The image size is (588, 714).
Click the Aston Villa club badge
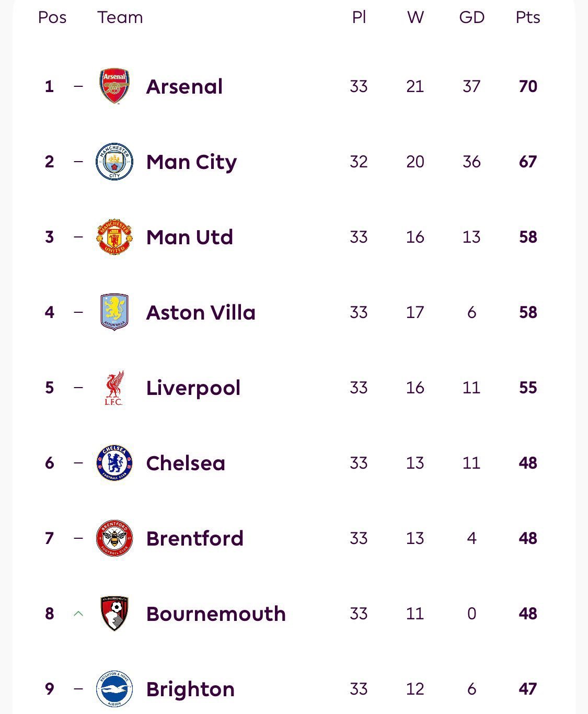pyautogui.click(x=114, y=312)
